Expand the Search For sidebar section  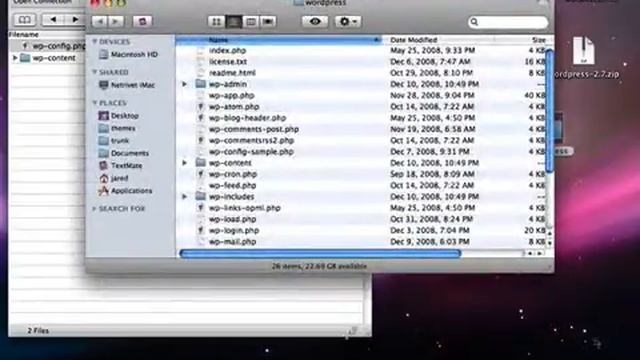pos(94,209)
